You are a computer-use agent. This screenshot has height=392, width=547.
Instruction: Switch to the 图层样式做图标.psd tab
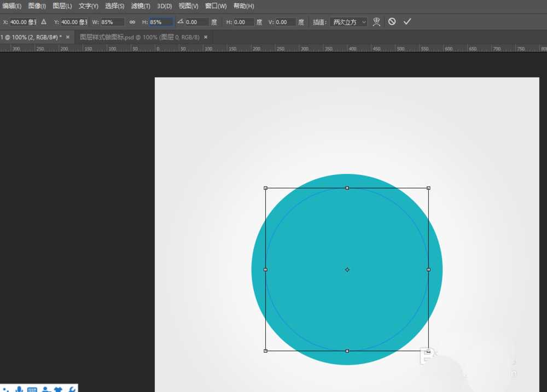pos(139,37)
